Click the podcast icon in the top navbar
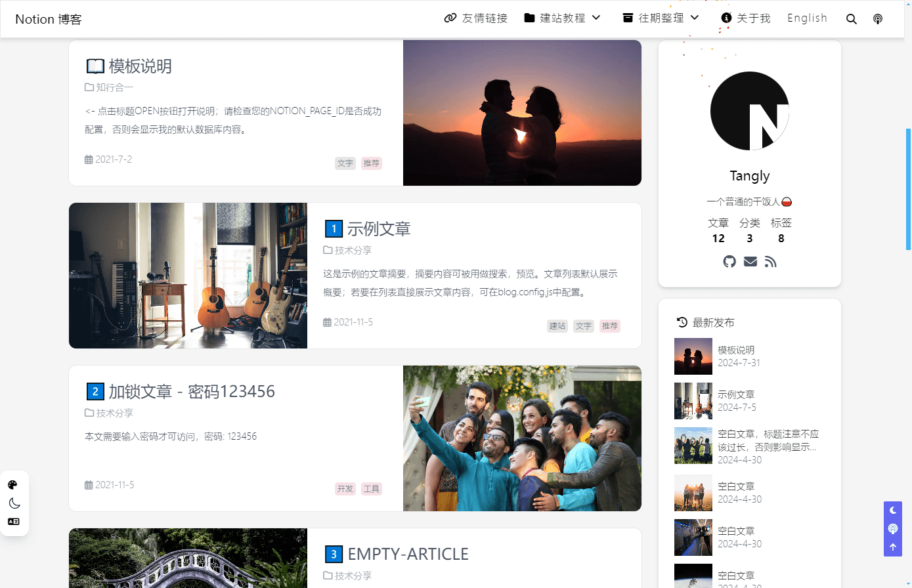912x588 pixels. [878, 18]
